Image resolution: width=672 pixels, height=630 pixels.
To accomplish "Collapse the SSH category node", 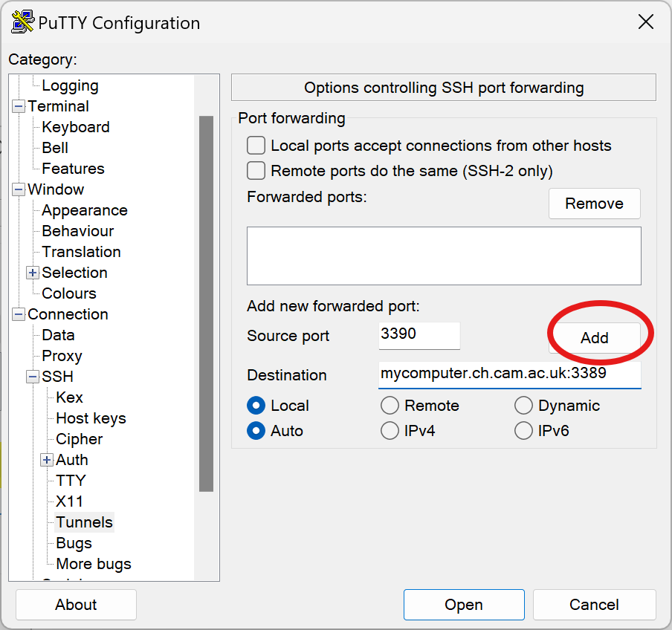I will tap(33, 377).
